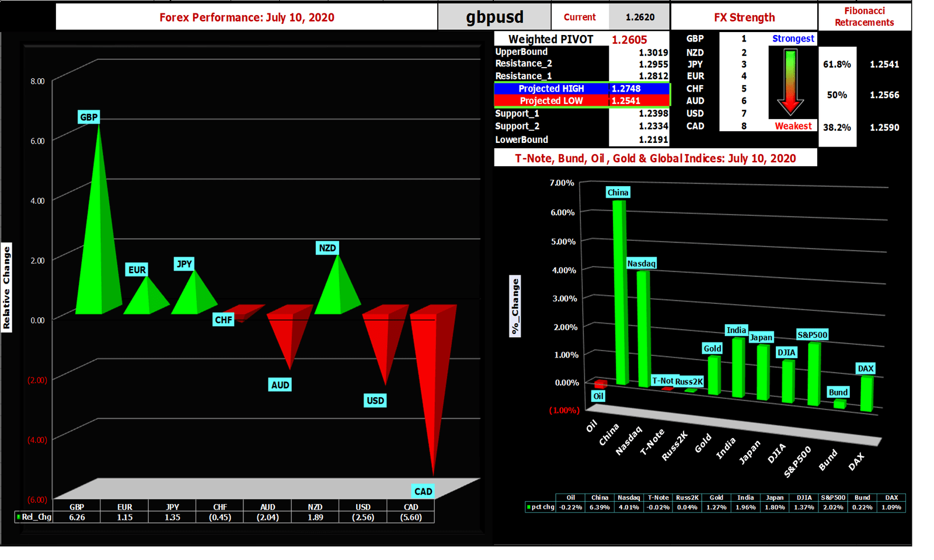The image size is (934, 560).
Task: Click the S&P500 bar in the indices chart
Action: pos(813,373)
